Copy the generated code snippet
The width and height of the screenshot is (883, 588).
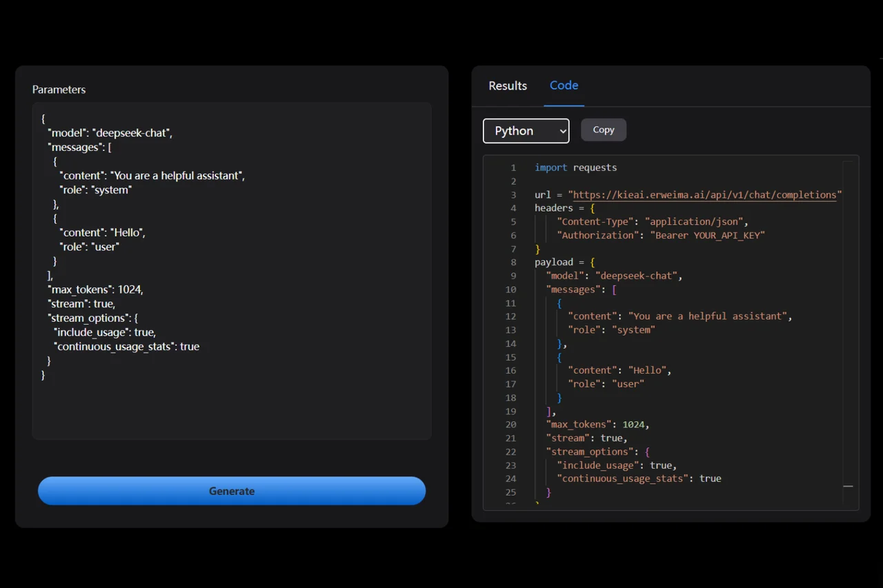tap(603, 130)
